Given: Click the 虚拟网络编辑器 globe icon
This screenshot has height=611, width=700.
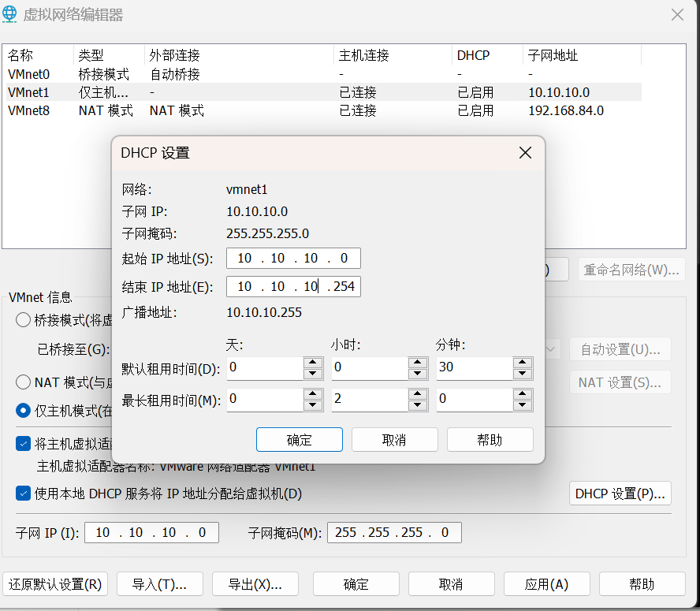Looking at the screenshot, I should click(x=11, y=14).
